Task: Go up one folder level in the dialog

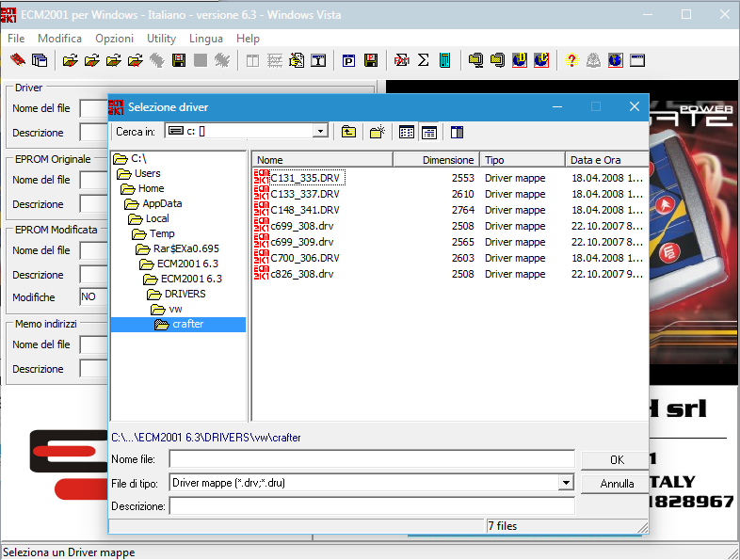Action: pos(348,132)
